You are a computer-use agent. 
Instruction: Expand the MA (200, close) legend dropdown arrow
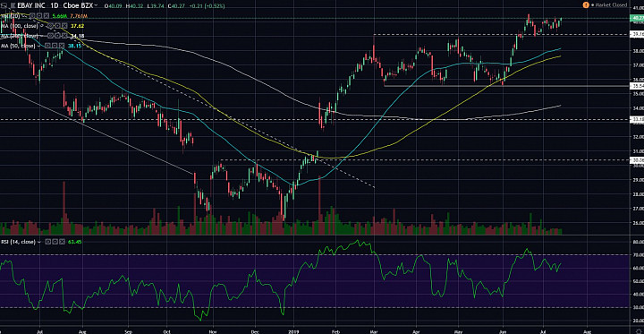[41, 36]
